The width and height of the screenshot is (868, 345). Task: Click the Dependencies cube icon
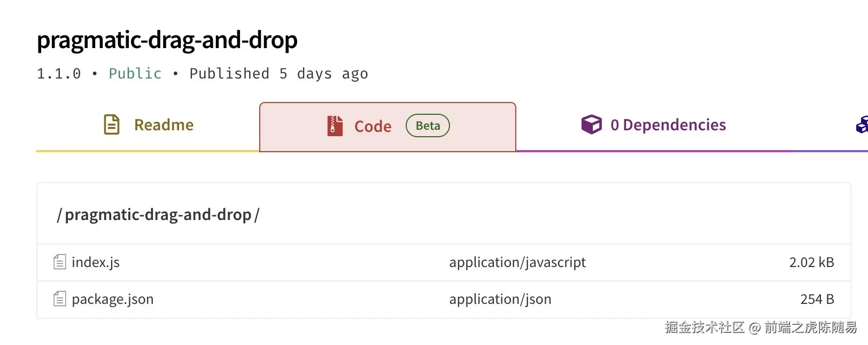[591, 124]
